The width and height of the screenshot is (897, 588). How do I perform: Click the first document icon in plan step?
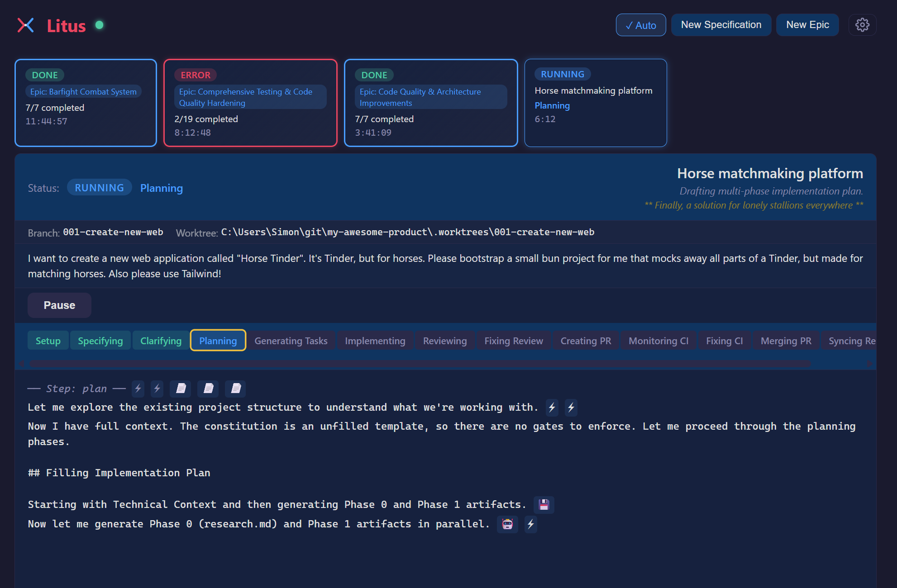[x=181, y=389]
